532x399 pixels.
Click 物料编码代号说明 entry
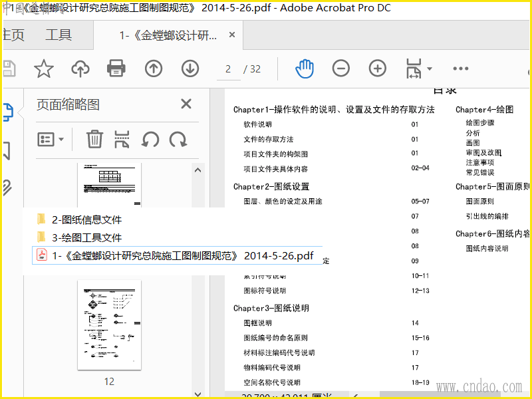272,368
